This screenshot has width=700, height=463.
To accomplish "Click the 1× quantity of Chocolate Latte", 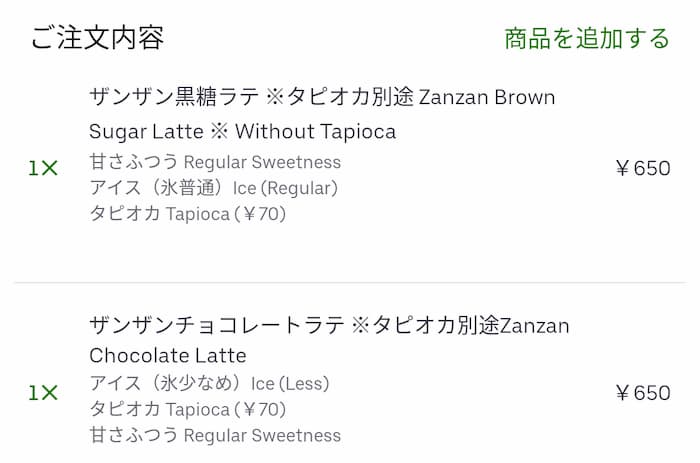I will pyautogui.click(x=43, y=393).
